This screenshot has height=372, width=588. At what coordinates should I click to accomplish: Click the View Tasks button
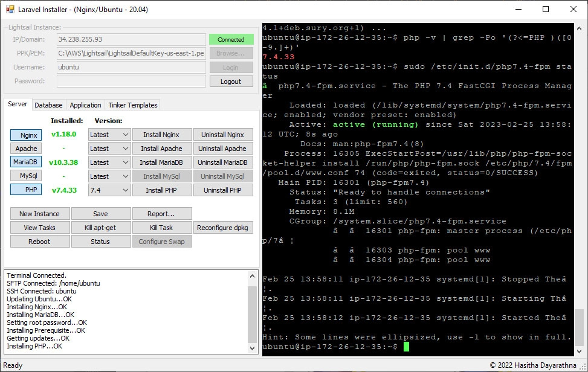point(40,228)
